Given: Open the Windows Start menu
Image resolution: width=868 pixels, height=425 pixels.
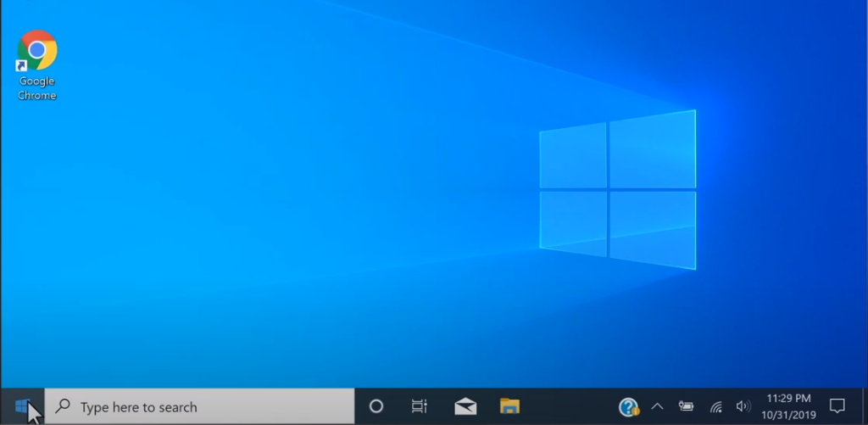Looking at the screenshot, I should 22,406.
